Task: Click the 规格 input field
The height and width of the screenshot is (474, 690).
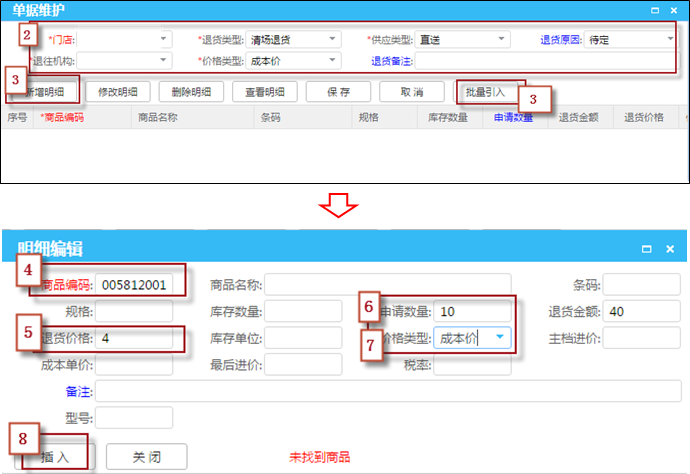Action: coord(134,312)
